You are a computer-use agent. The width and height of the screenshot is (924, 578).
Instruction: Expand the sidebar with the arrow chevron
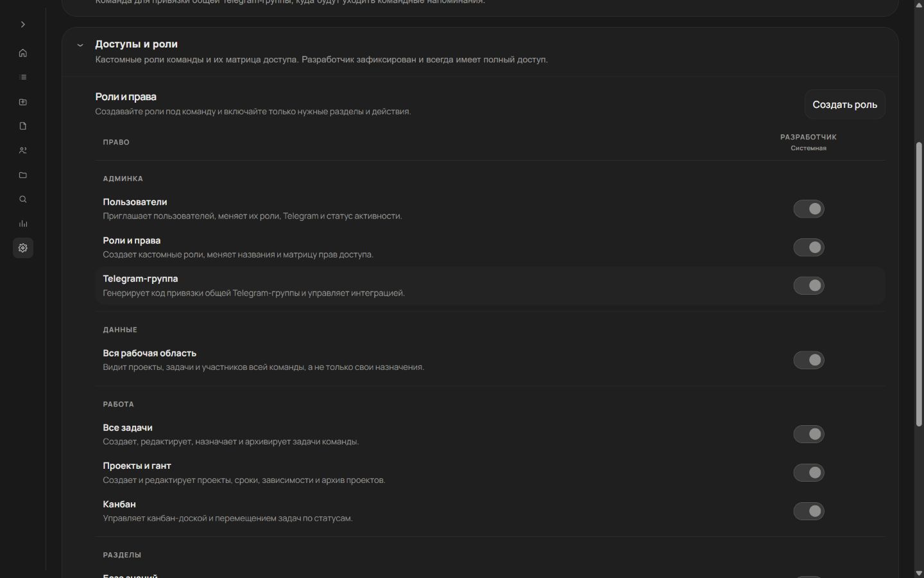click(x=23, y=24)
